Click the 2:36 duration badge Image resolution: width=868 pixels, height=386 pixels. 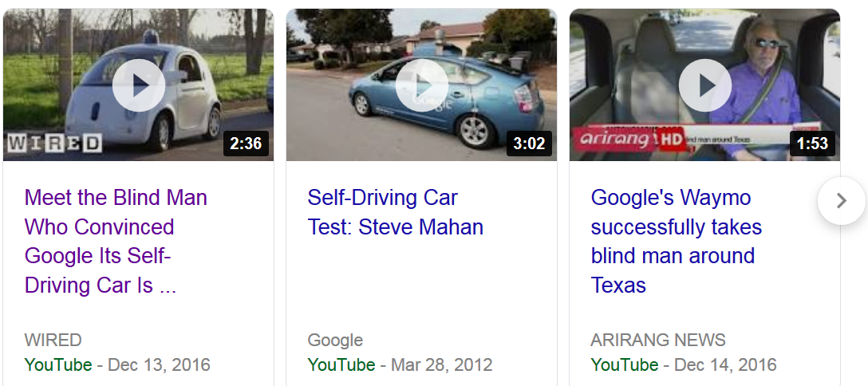tap(246, 144)
